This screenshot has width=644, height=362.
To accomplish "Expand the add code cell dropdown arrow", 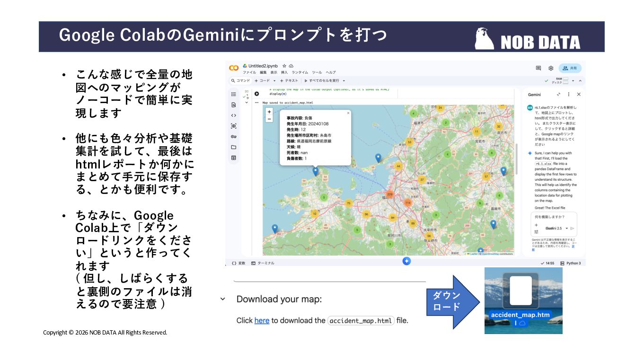I will [274, 81].
